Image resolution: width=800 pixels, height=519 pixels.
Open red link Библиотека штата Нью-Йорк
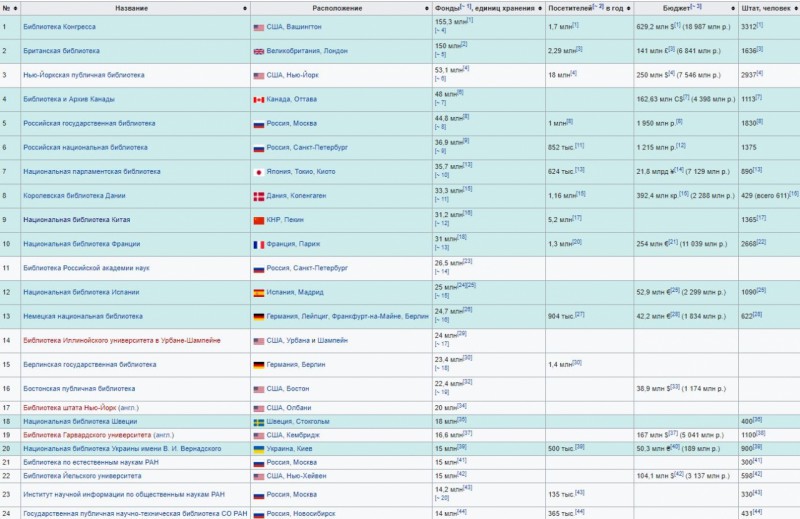click(x=70, y=407)
